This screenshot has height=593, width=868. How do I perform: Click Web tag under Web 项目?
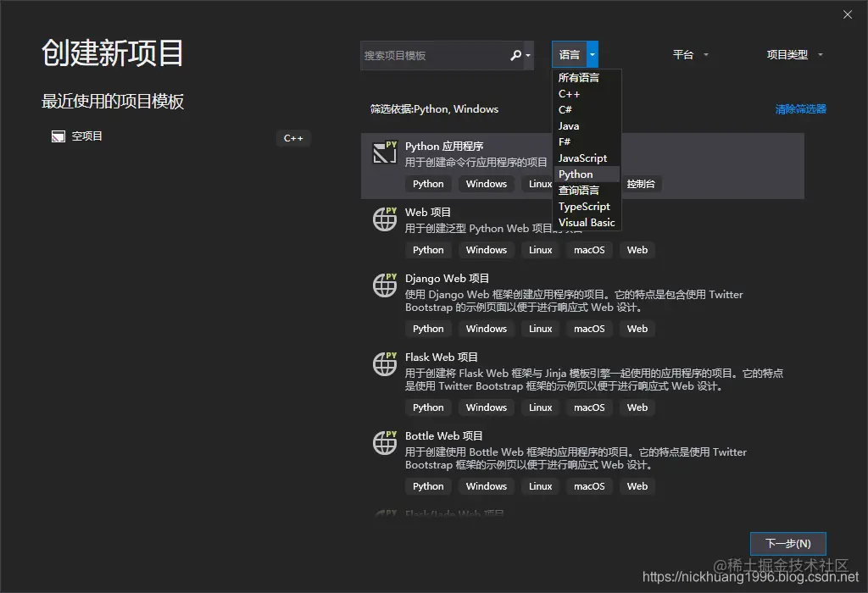pyautogui.click(x=637, y=250)
